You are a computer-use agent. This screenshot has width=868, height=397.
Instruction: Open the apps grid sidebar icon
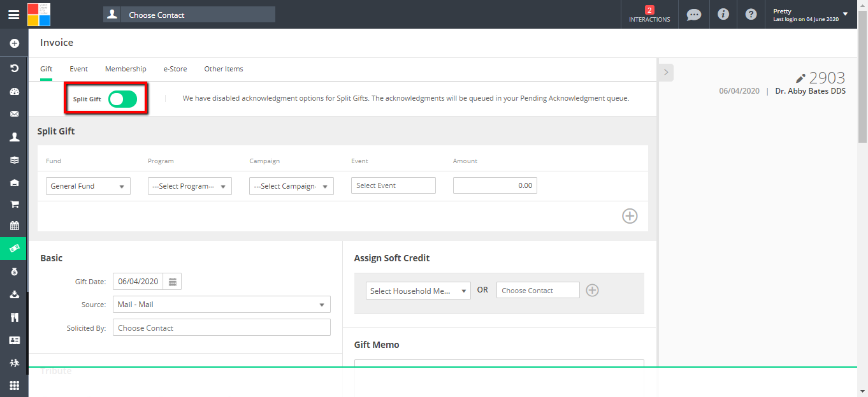(14, 386)
